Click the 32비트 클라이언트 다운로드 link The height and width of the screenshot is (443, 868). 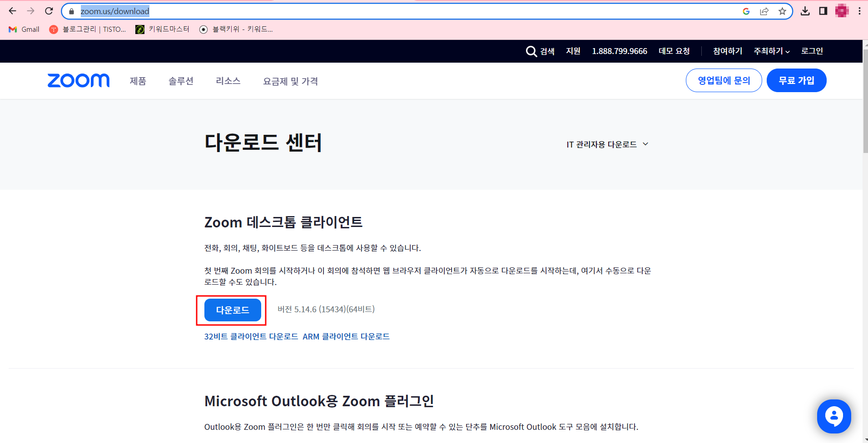251,336
